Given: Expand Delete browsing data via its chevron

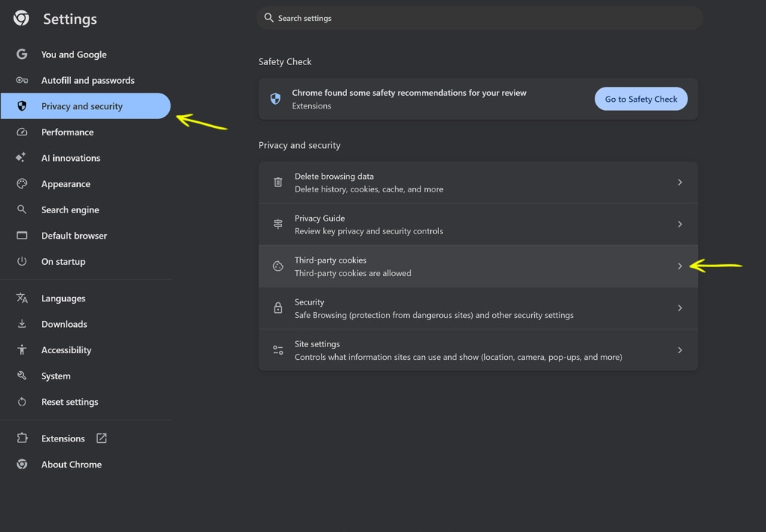Looking at the screenshot, I should [x=679, y=183].
